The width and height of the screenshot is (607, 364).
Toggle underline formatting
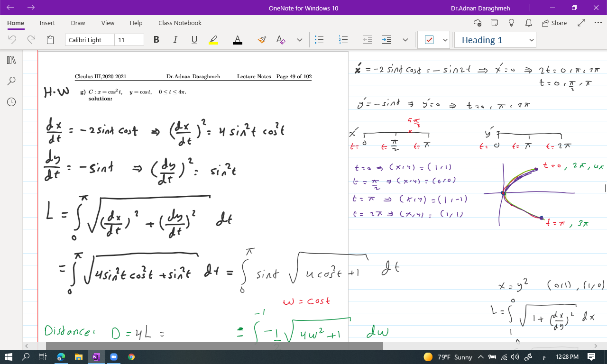194,40
